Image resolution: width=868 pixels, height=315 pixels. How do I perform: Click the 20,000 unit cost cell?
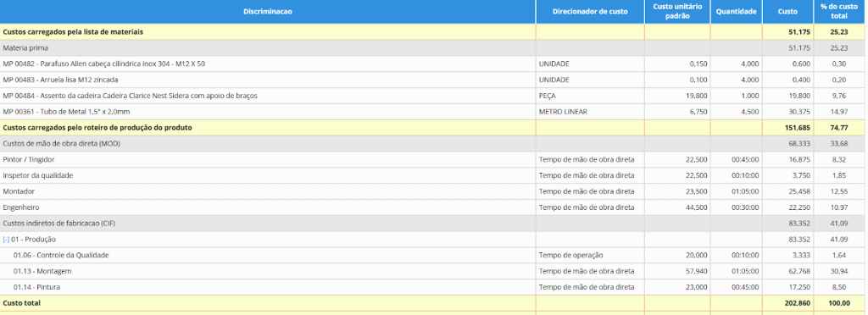click(x=677, y=256)
